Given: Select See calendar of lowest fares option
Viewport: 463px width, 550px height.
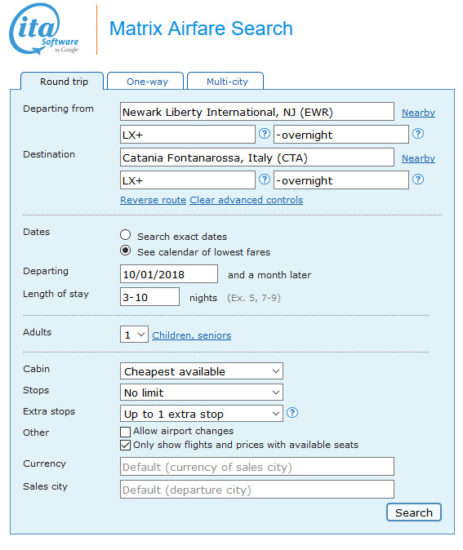Looking at the screenshot, I should (125, 250).
